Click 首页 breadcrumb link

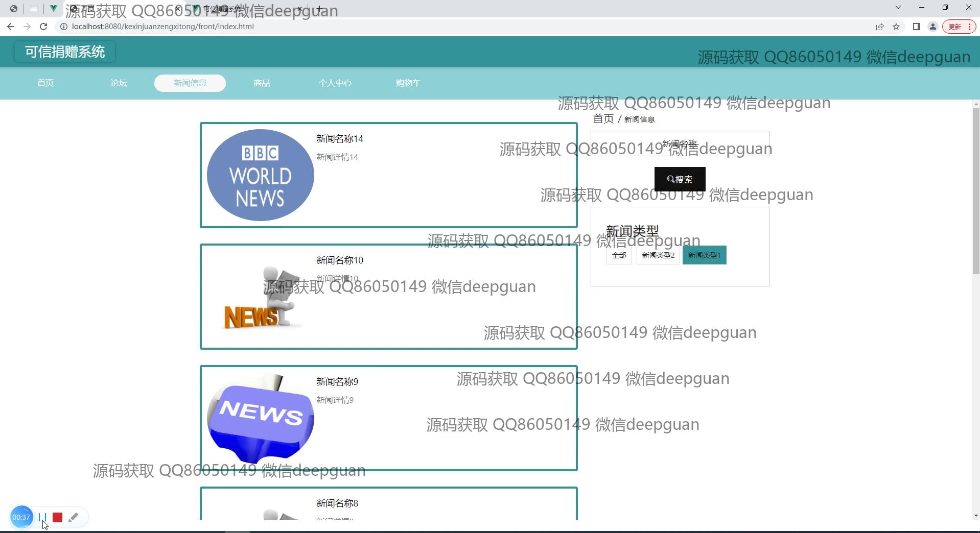tap(603, 118)
